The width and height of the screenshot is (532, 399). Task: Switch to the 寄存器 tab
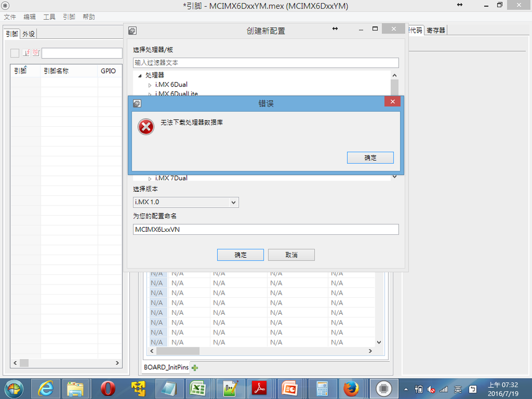(x=436, y=30)
